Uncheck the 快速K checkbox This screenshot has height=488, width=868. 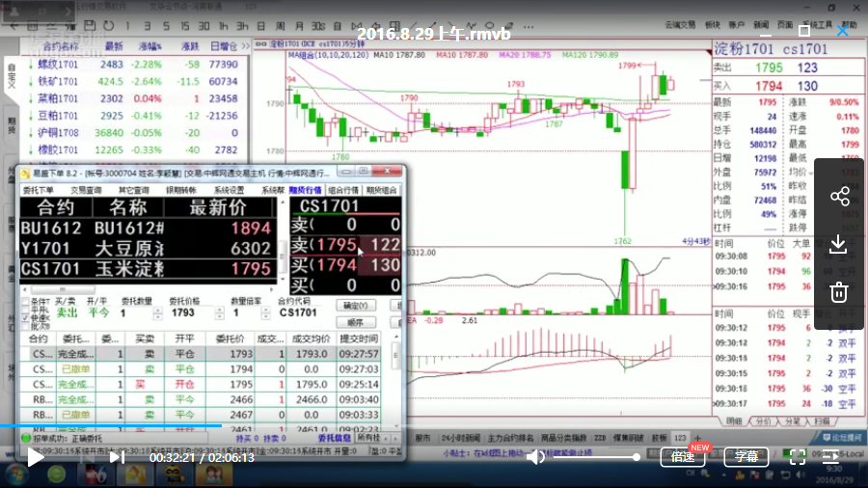click(25, 318)
